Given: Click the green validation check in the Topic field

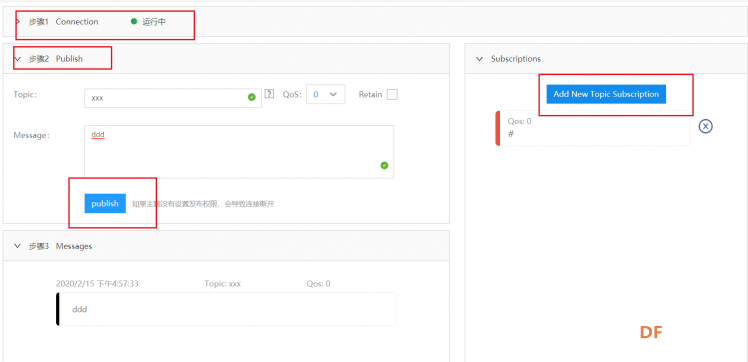Looking at the screenshot, I should click(x=252, y=97).
